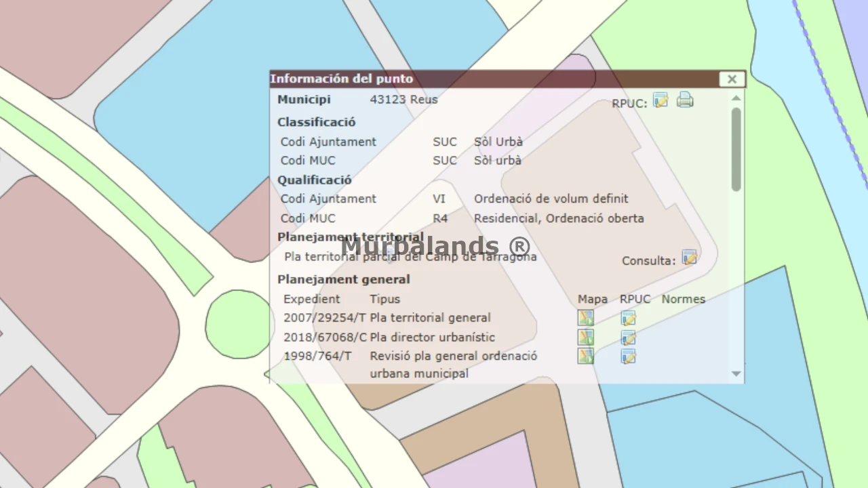Click the printer icon in info panel
The height and width of the screenshot is (488, 868).
tap(685, 101)
